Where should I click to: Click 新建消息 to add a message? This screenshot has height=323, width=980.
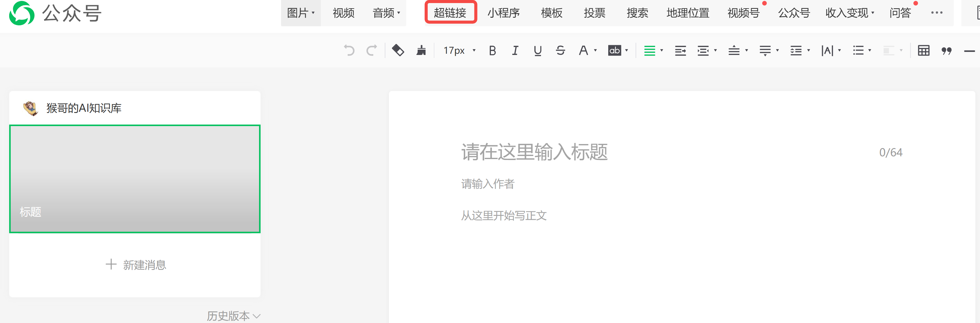tap(135, 265)
